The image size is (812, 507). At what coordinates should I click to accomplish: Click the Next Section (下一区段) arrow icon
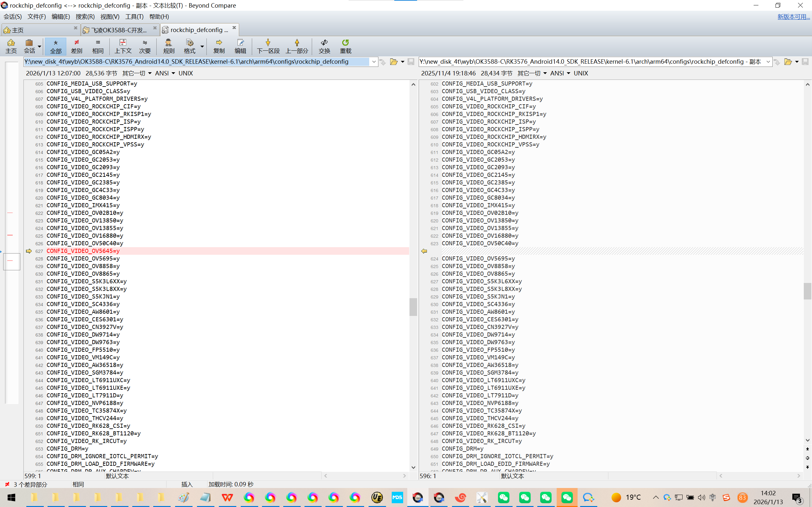268,42
